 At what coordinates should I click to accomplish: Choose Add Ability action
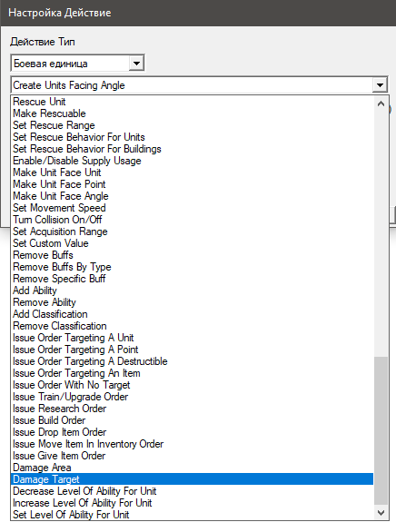pyautogui.click(x=192, y=291)
